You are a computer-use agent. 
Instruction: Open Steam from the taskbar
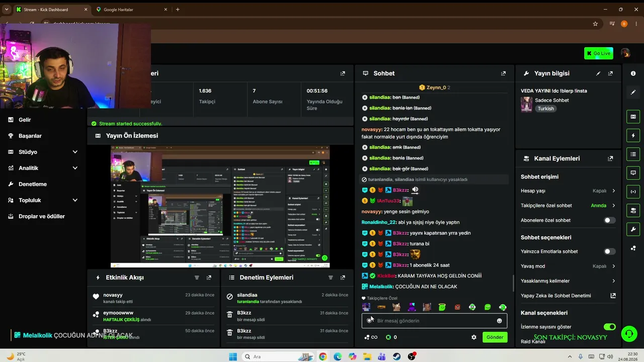click(x=397, y=356)
